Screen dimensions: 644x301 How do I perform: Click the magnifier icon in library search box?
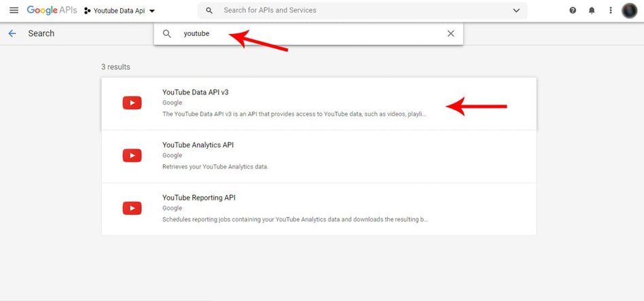pyautogui.click(x=167, y=34)
